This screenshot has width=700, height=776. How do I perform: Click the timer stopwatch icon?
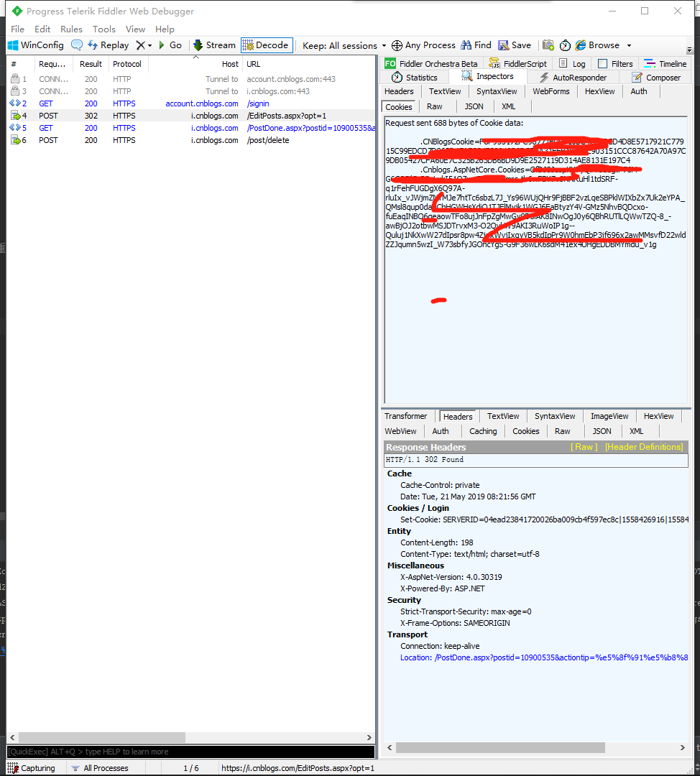tap(565, 45)
